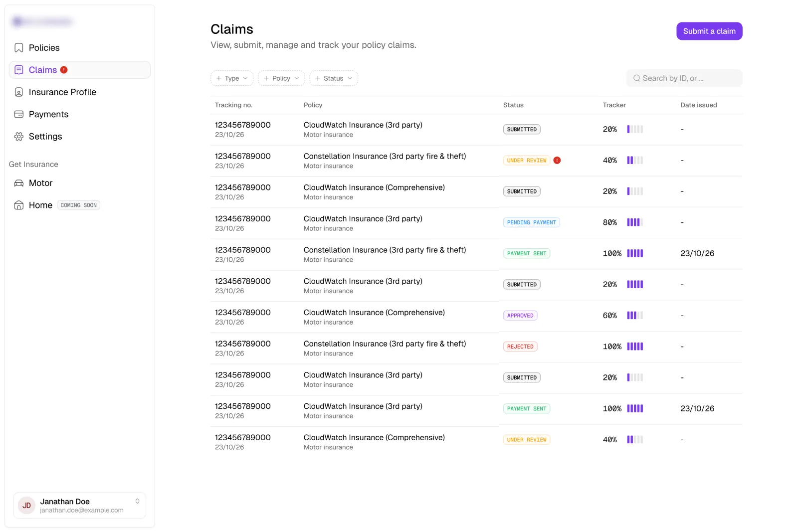Click the Motor car icon
798x532 pixels.
[x=19, y=183]
